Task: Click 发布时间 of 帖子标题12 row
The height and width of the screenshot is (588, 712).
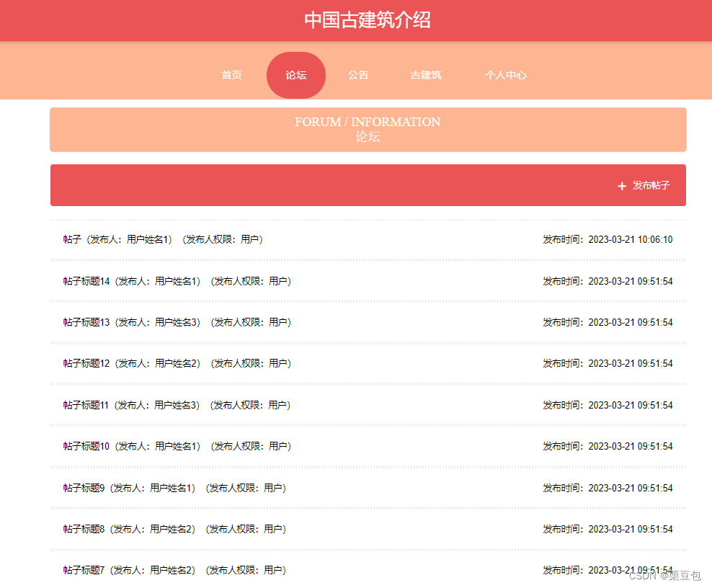Action: coord(608,363)
